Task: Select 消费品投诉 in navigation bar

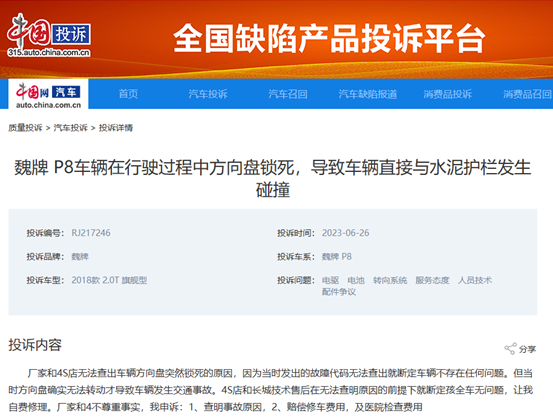Action: [x=448, y=94]
